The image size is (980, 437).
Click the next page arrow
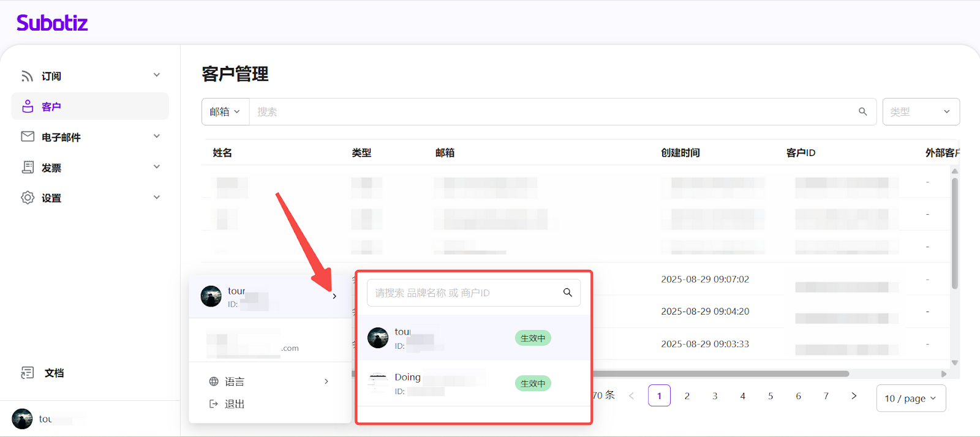pyautogui.click(x=854, y=396)
